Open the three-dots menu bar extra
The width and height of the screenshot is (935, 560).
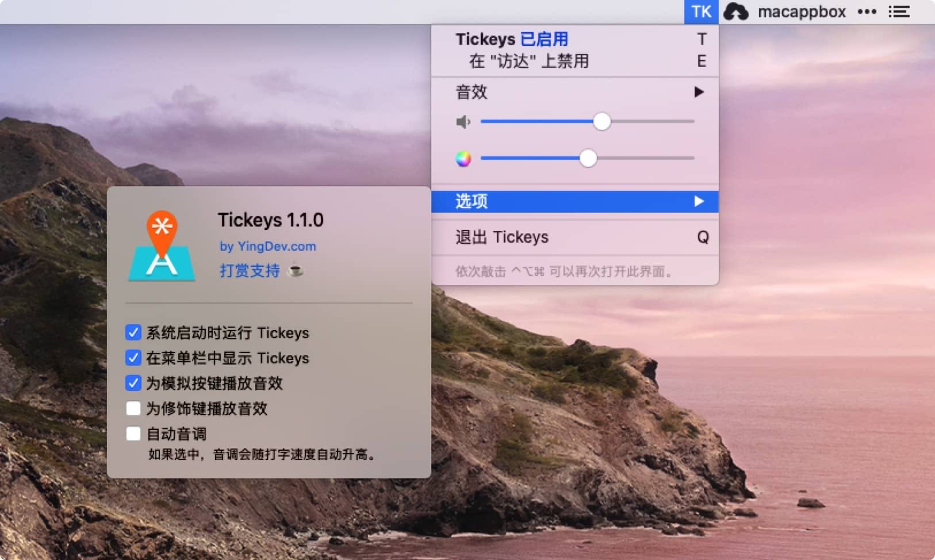pyautogui.click(x=867, y=12)
